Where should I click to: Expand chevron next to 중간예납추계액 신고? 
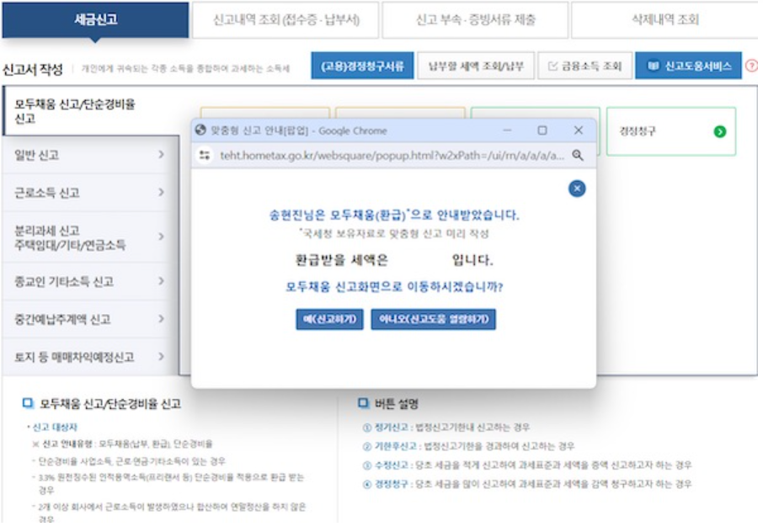[x=161, y=318]
